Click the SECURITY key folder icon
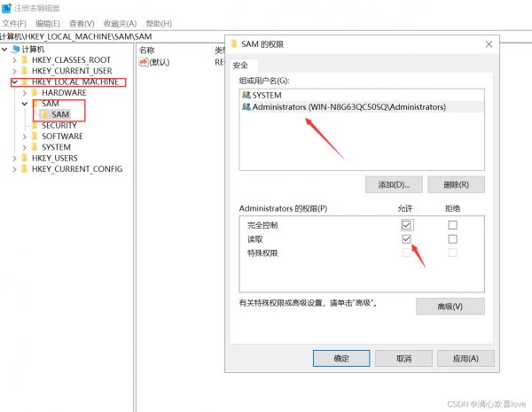532x412 pixels. click(x=35, y=126)
